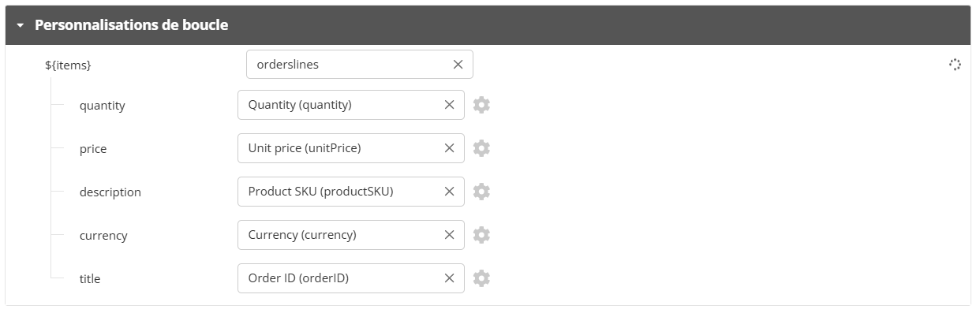The height and width of the screenshot is (313, 980).
Task: Clear the Unit price (unitPrice) value
Action: point(449,148)
